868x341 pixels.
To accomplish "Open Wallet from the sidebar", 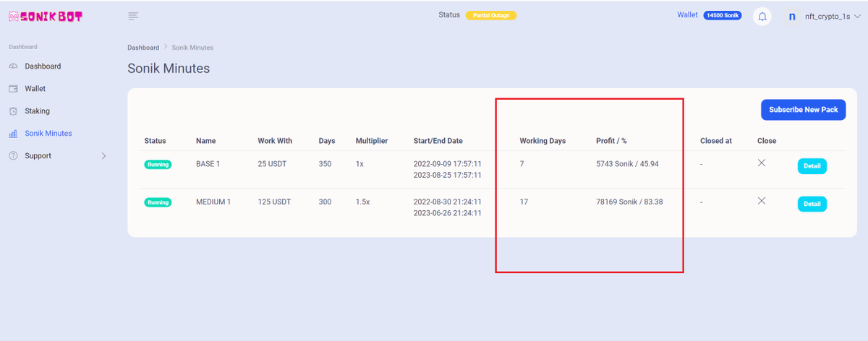I will (x=35, y=89).
